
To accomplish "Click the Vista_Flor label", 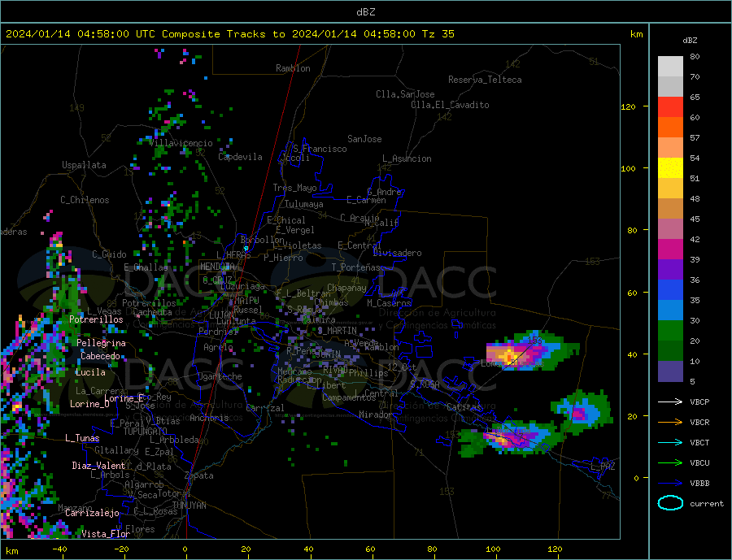I will 106,534.
